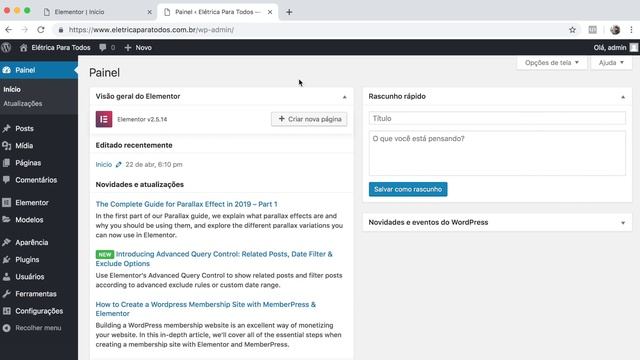Image resolution: width=640 pixels, height=360 pixels.
Task: Click the Comentários speech bubble icon
Action: [x=7, y=180]
